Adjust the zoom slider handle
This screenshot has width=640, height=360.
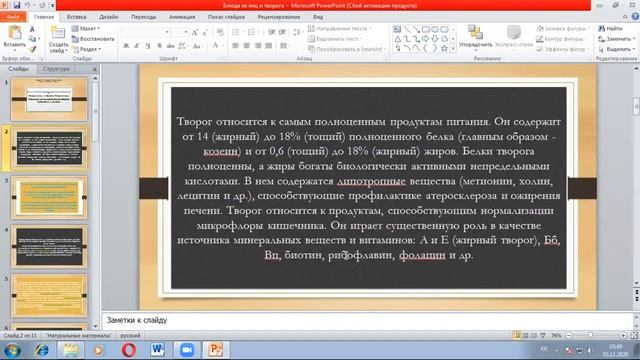click(590, 335)
